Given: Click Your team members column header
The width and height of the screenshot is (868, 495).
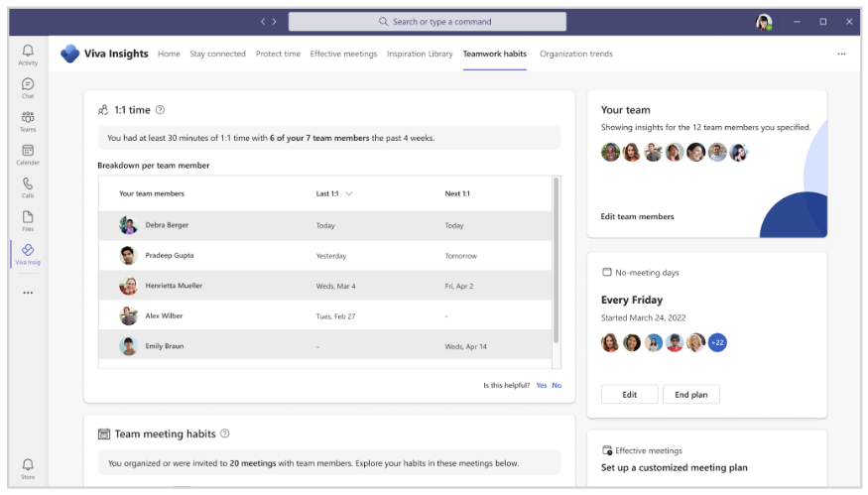Looking at the screenshot, I should click(152, 193).
